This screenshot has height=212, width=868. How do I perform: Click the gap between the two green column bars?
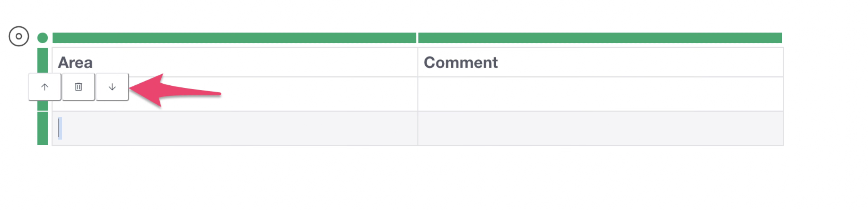pos(417,38)
